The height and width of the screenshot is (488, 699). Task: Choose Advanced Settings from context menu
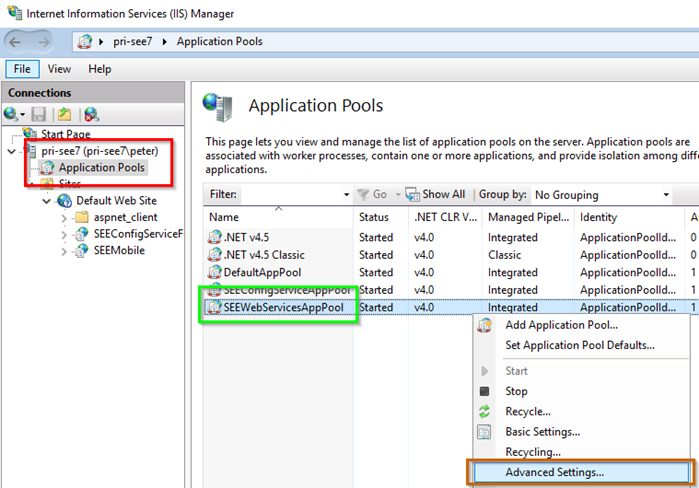click(581, 472)
